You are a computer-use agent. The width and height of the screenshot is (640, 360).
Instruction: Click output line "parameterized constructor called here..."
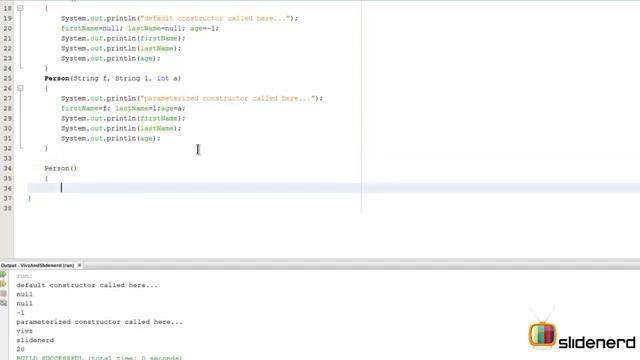[x=100, y=322]
